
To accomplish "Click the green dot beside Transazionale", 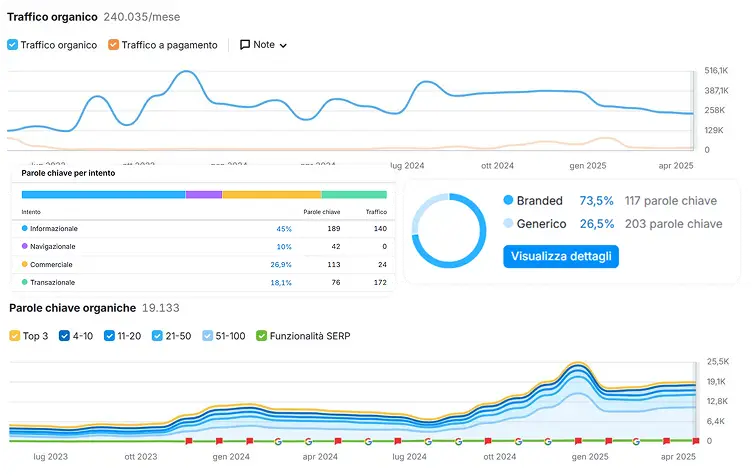I will pos(25,282).
